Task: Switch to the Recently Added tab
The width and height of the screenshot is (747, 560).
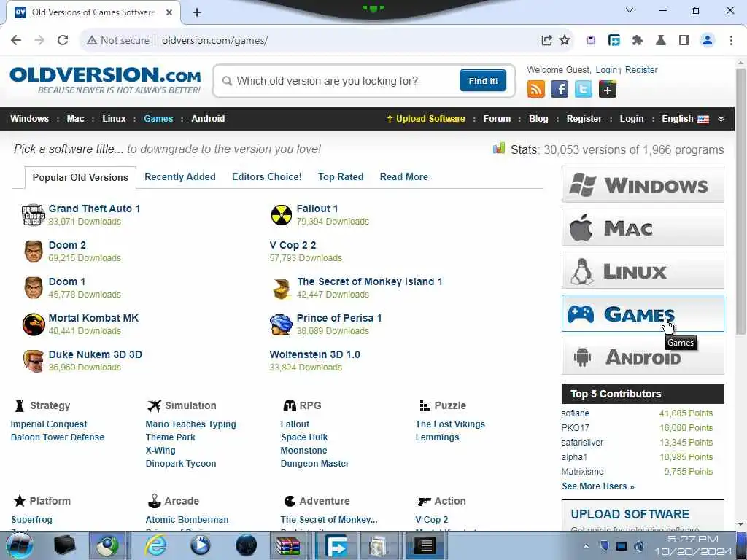Action: tap(180, 176)
